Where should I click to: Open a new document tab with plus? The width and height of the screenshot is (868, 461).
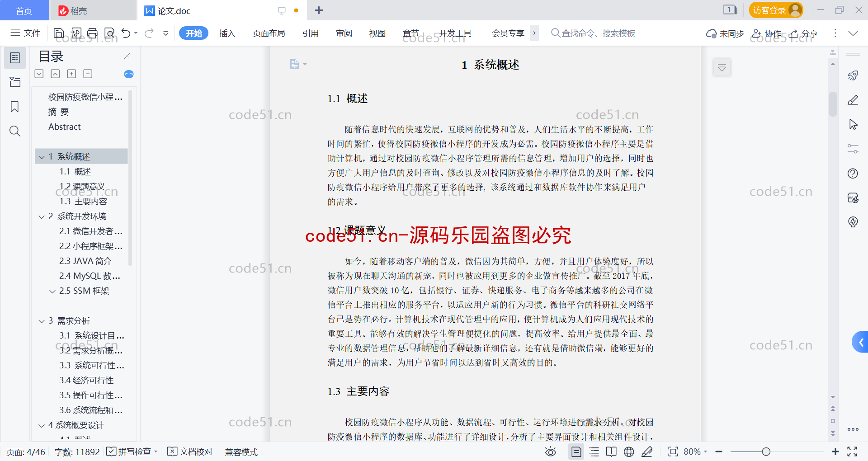point(319,10)
